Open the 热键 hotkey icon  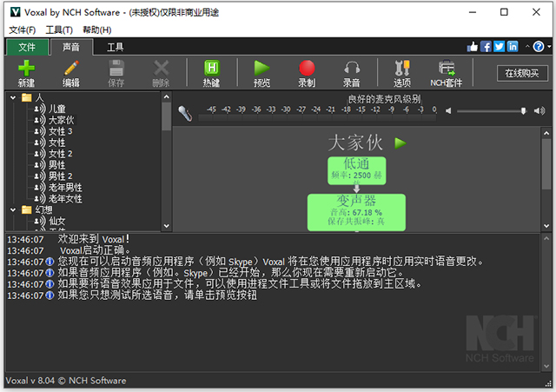212,68
